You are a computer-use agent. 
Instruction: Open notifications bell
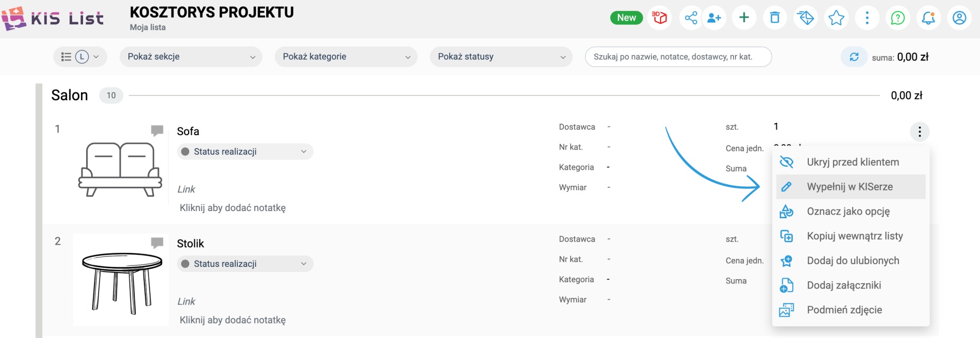(928, 18)
